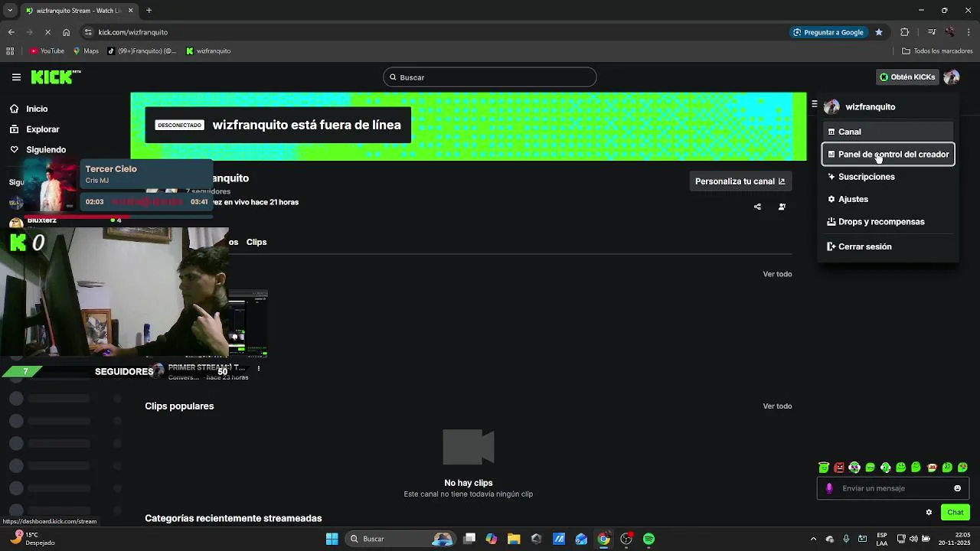Click the user icon next to share

[x=782, y=207]
